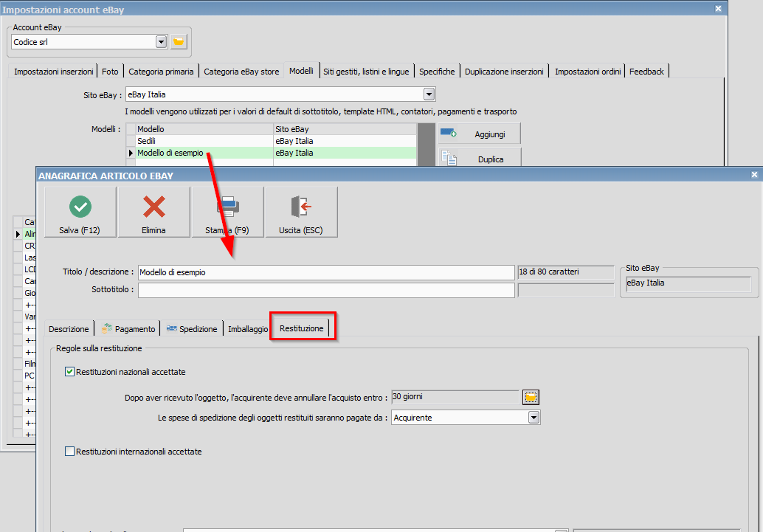Click Sito eBay read-only field eBay Italia
The image size is (763, 532).
tap(688, 284)
